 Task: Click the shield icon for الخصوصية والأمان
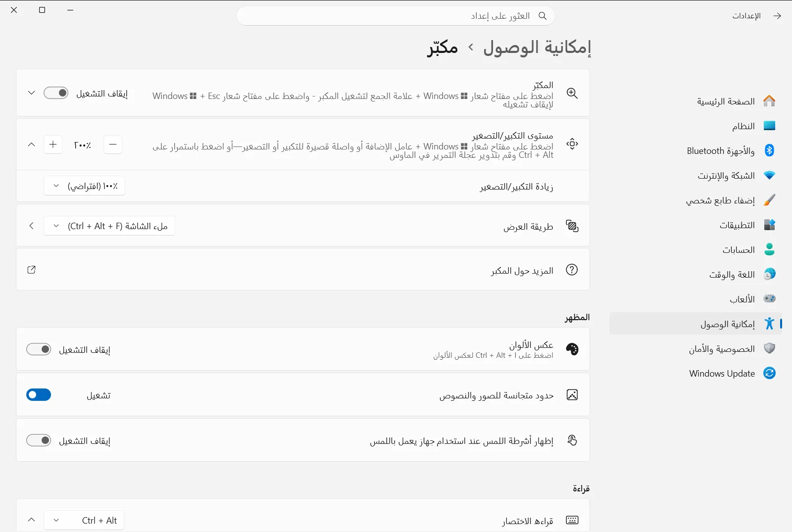pyautogui.click(x=769, y=348)
